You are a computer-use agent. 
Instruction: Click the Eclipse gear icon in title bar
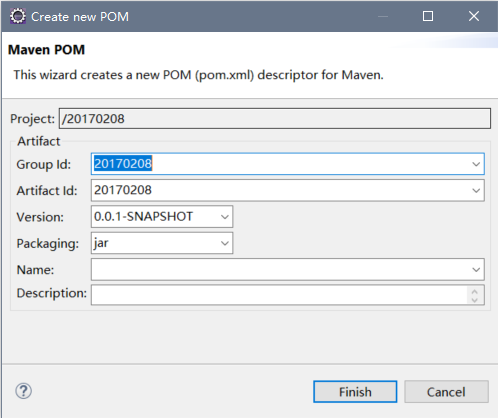18,16
